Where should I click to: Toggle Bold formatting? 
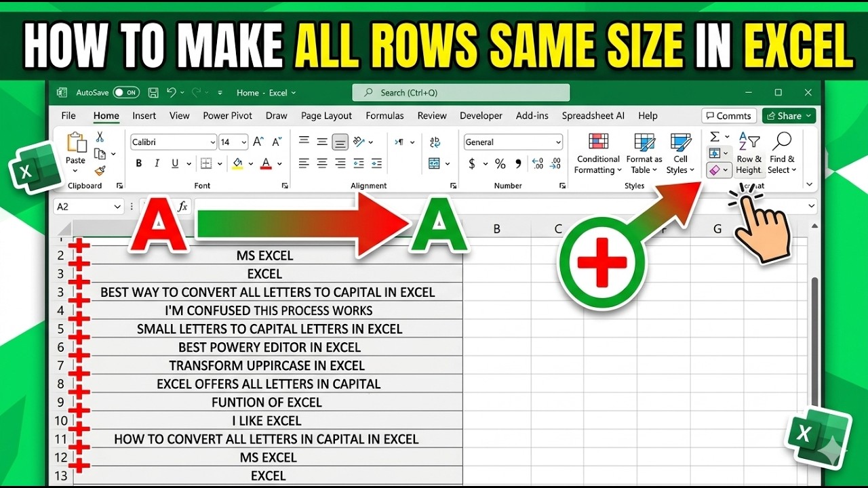138,163
